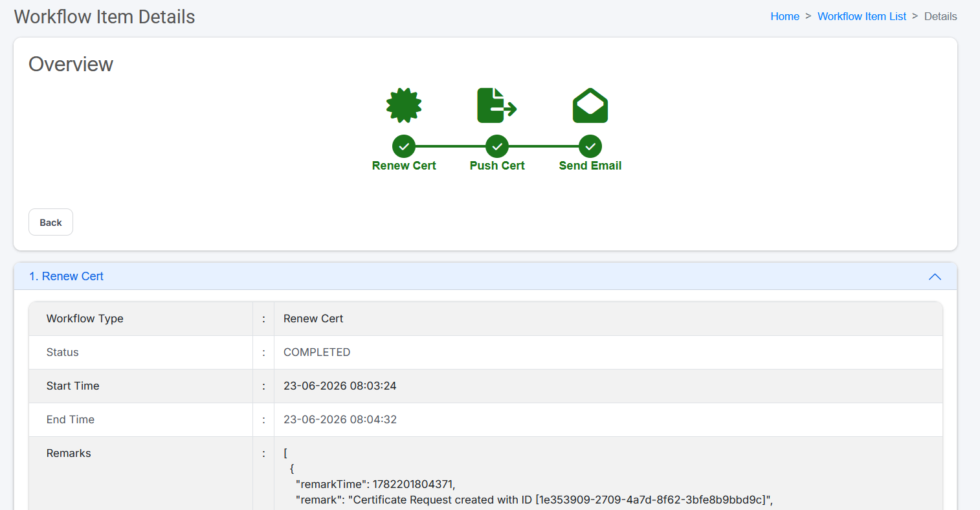
Task: Click the Start Time value 08:03:24
Action: click(x=340, y=386)
